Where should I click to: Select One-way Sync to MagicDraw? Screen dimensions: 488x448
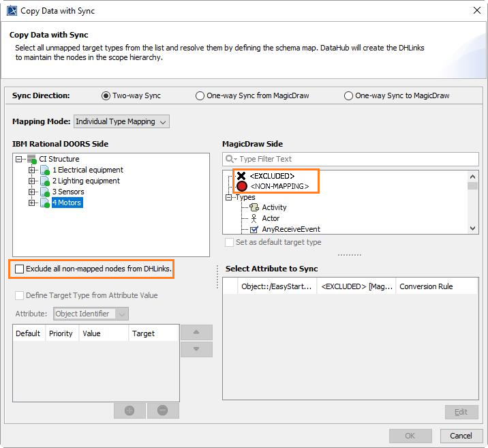click(x=348, y=95)
